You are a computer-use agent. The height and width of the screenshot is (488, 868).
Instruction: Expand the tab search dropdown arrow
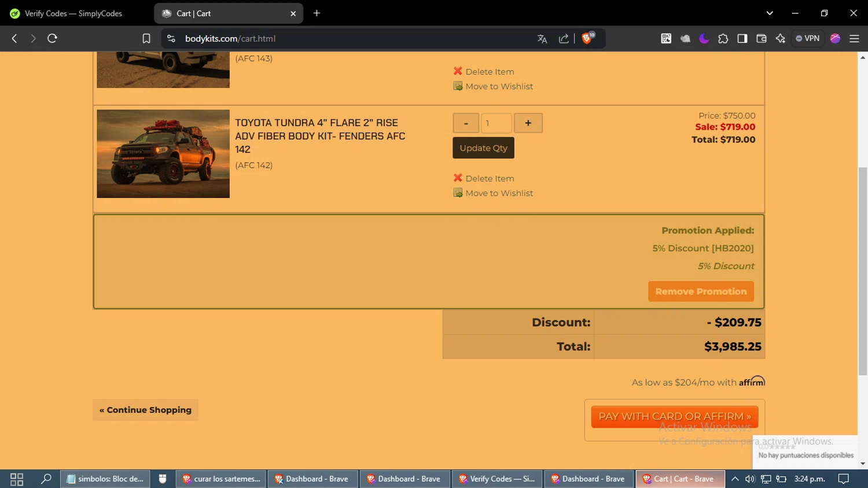point(770,13)
